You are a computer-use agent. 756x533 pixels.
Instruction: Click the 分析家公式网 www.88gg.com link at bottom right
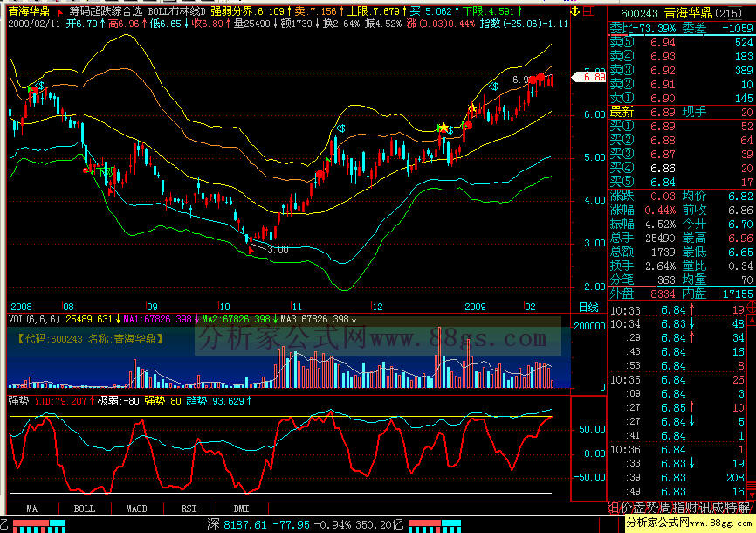click(x=690, y=523)
